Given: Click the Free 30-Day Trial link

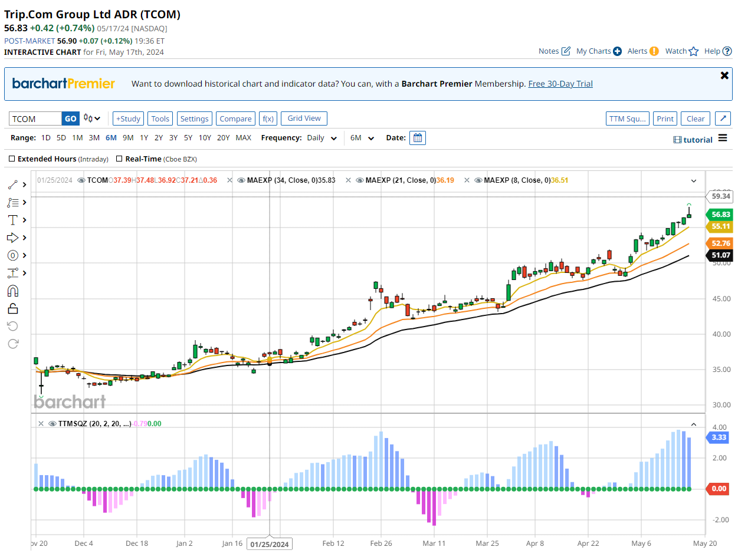Looking at the screenshot, I should (560, 84).
